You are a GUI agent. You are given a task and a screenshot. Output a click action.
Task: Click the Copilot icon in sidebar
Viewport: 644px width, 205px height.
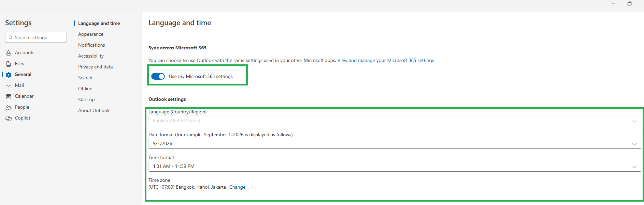coord(9,118)
